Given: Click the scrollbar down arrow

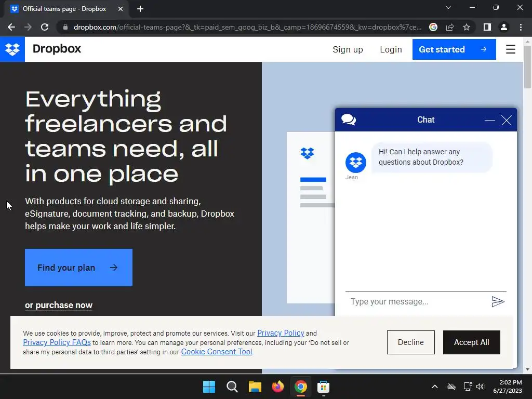Looking at the screenshot, I should [528, 369].
